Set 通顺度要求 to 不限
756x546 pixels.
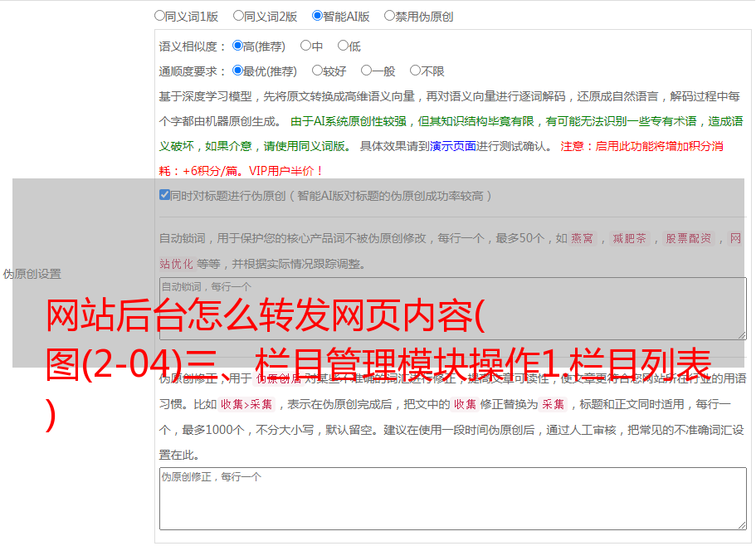click(415, 71)
